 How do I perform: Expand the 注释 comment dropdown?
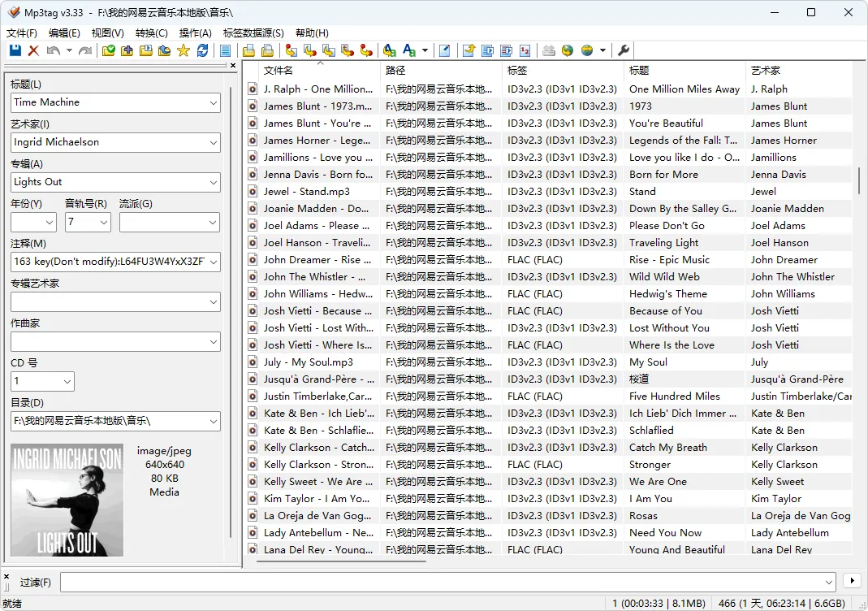click(213, 262)
